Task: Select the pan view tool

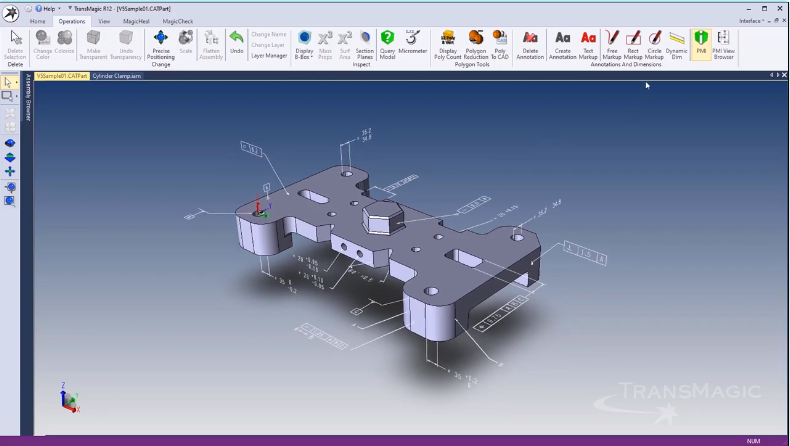Action: pyautogui.click(x=10, y=171)
